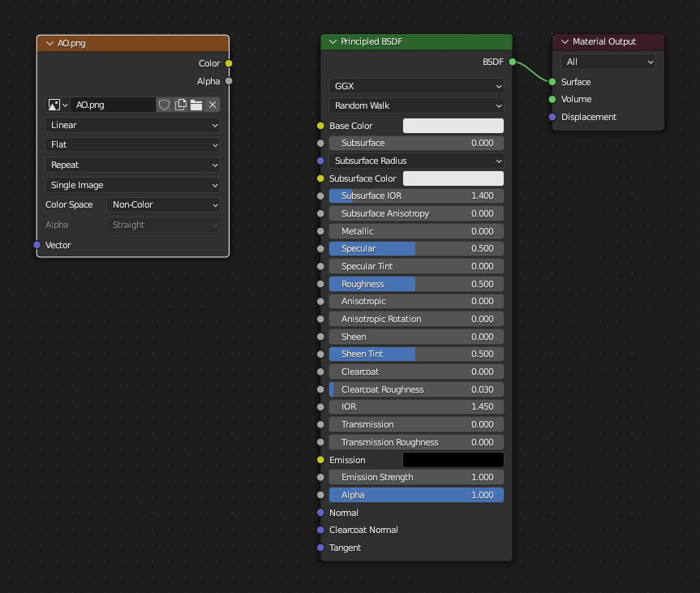Unlink AO.png image with X icon
Image resolution: width=700 pixels, height=593 pixels.
click(213, 105)
